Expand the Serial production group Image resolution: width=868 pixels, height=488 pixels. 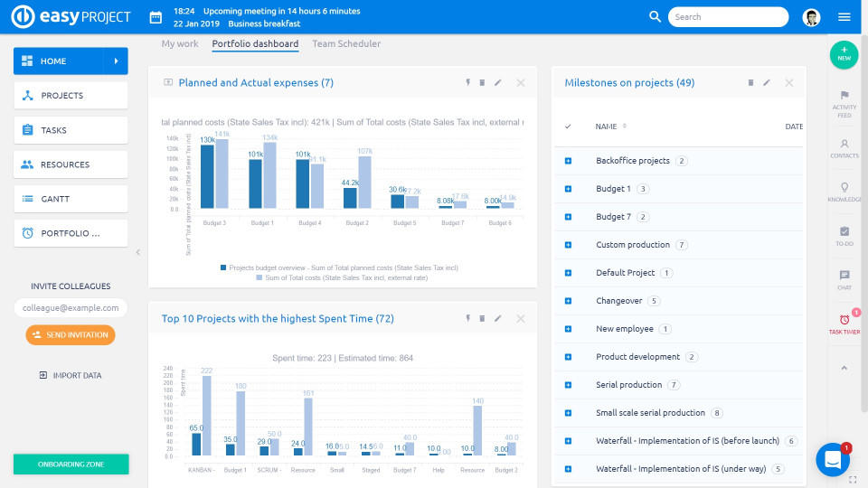[x=568, y=385]
